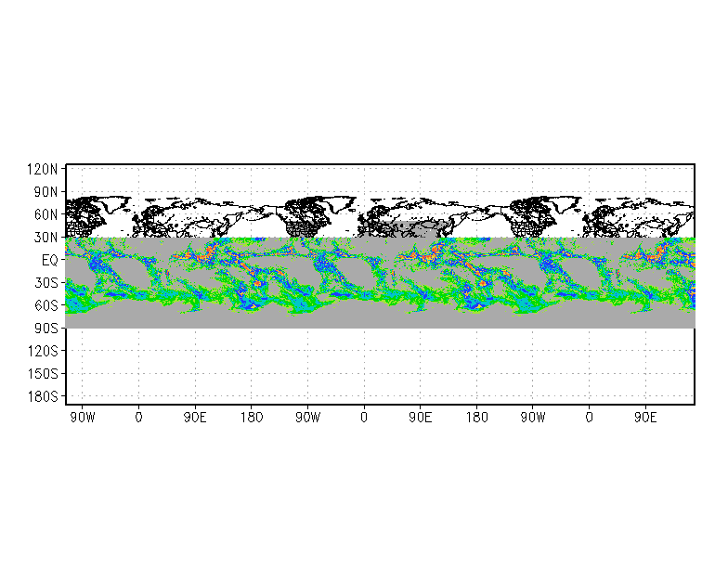Click the 150S latitude label
The width and height of the screenshot is (728, 568).
coord(43,373)
